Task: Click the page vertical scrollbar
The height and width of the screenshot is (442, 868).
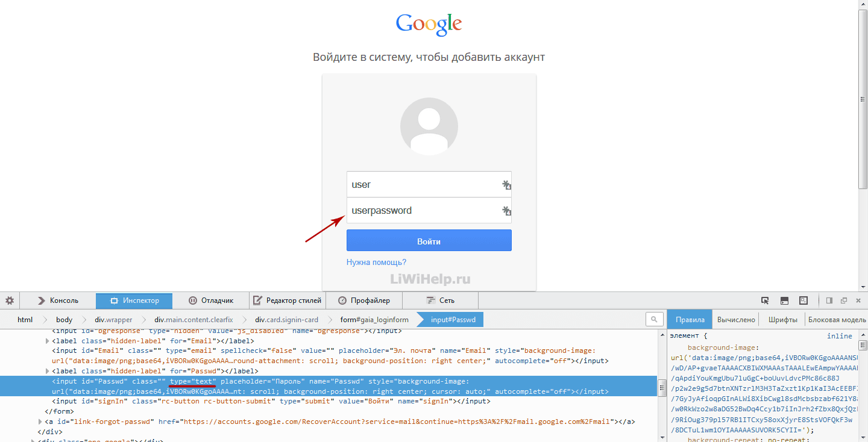Action: coord(863,99)
